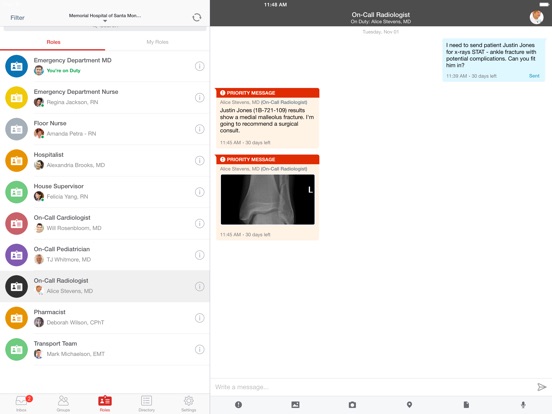Viewport: 552px width, 414px height.
Task: Click the Filter button
Action: [x=17, y=18]
